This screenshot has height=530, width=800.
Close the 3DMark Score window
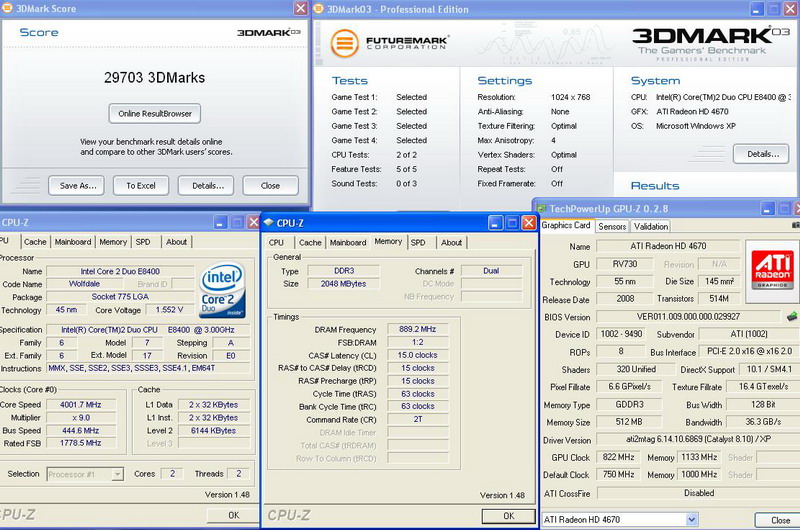(x=301, y=8)
